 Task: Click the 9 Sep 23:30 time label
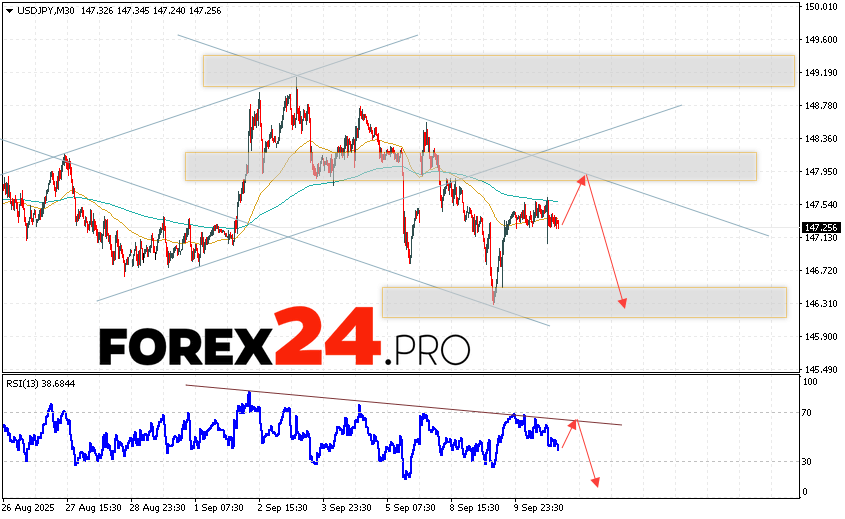click(x=539, y=508)
